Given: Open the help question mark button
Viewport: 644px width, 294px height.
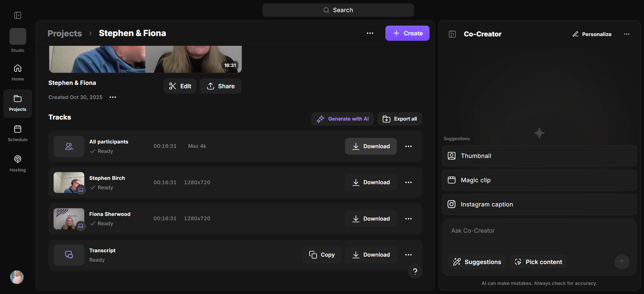Looking at the screenshot, I should click(x=415, y=271).
